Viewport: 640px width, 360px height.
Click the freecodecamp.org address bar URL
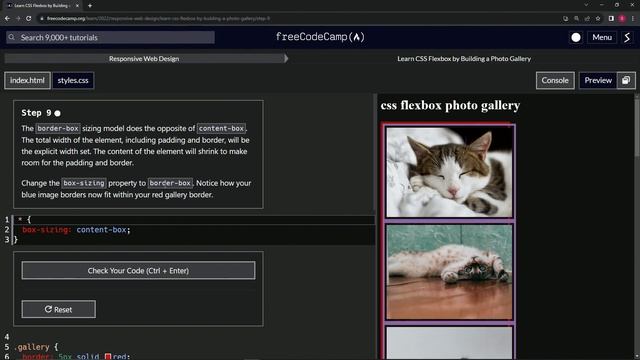point(158,18)
